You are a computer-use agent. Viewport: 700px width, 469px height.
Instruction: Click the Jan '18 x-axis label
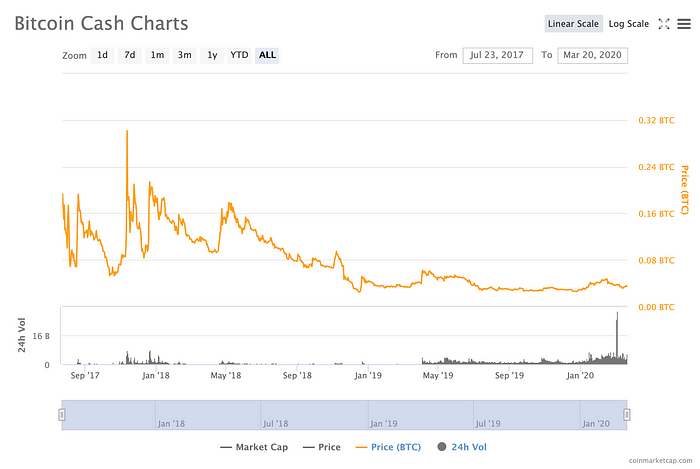click(156, 376)
